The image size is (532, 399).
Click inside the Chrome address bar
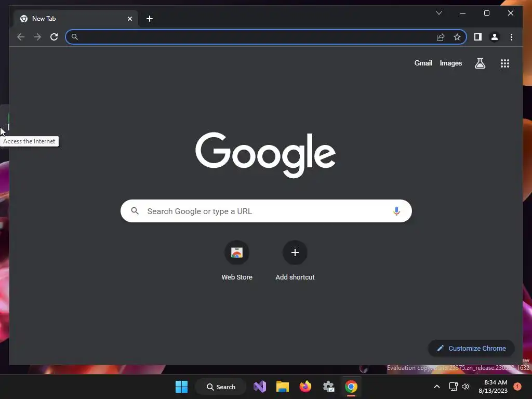click(x=265, y=37)
